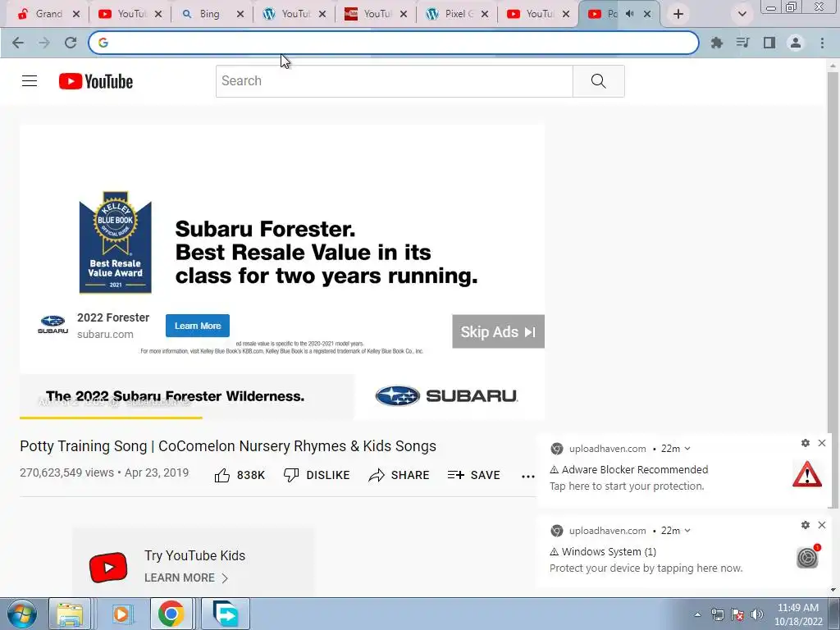Focus the YouTube Search field
The width and height of the screenshot is (840, 630).
click(395, 81)
